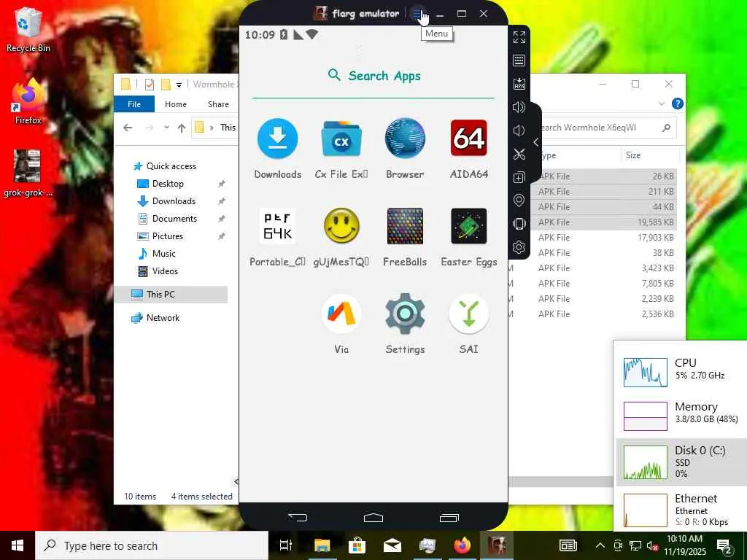Image resolution: width=747 pixels, height=560 pixels.
Task: Open the smiley face gUjMesTQ app
Action: 341,226
